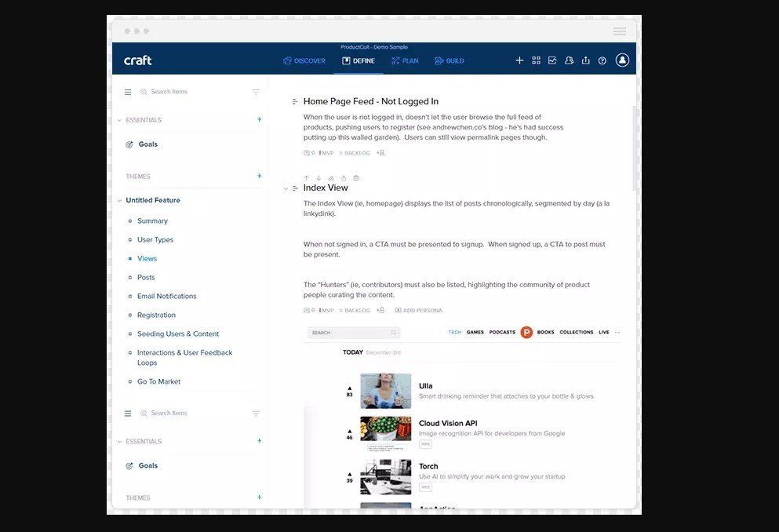Click the outline handle icon beside Home Page Feed
779x532 pixels.
(295, 102)
